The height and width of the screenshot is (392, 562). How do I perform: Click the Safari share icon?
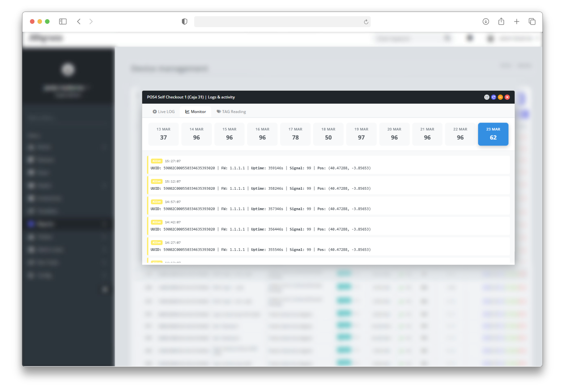point(501,22)
